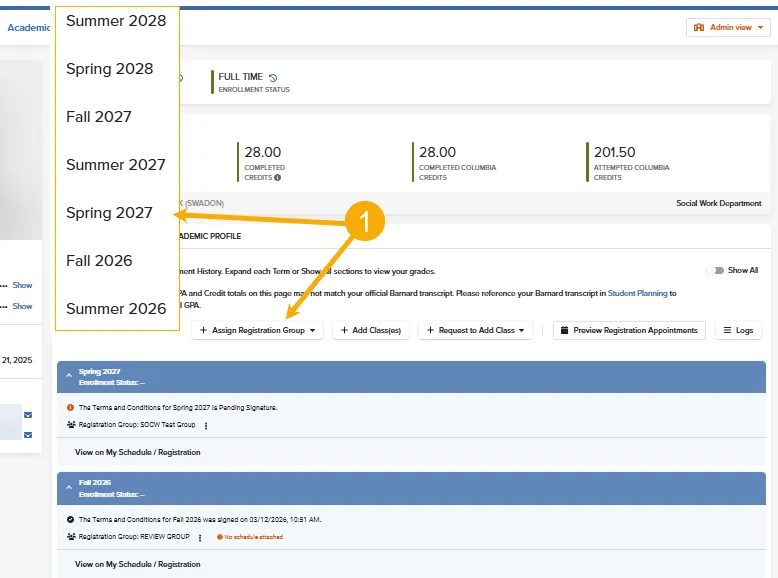
Task: Click the Completed Credits info icon
Action: click(x=277, y=178)
